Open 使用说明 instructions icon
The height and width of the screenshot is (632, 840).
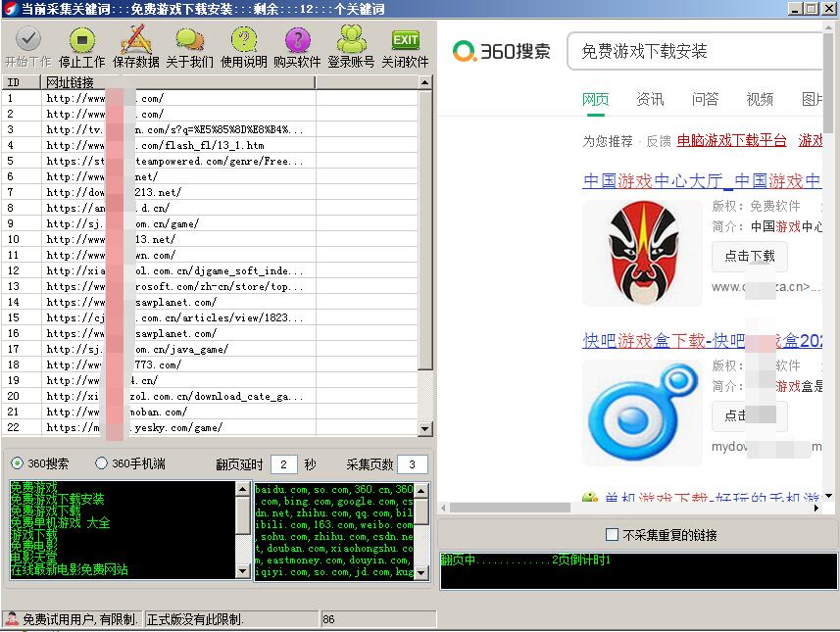(x=243, y=40)
